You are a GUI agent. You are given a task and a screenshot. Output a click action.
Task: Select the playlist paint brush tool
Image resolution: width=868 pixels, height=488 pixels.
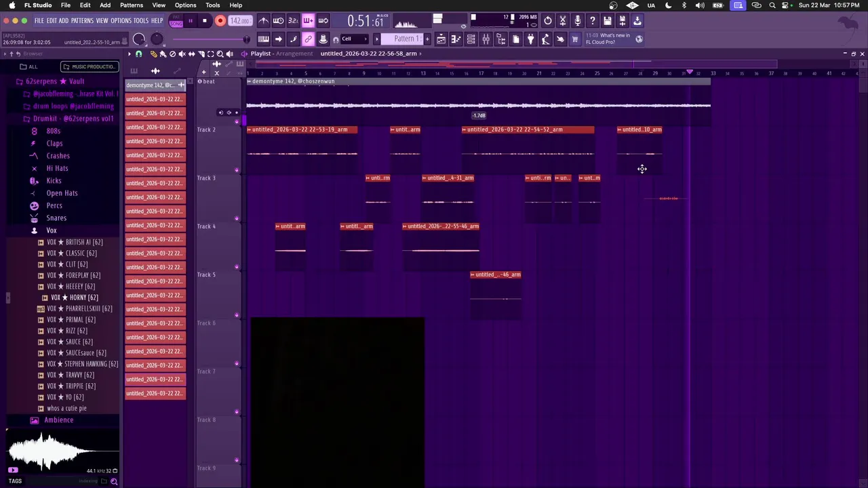[162, 54]
